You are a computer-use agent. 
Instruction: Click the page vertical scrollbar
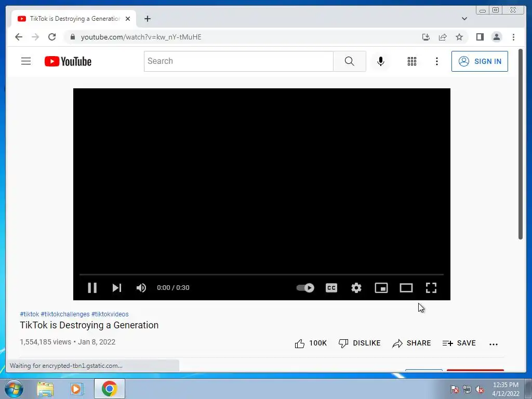[521, 144]
